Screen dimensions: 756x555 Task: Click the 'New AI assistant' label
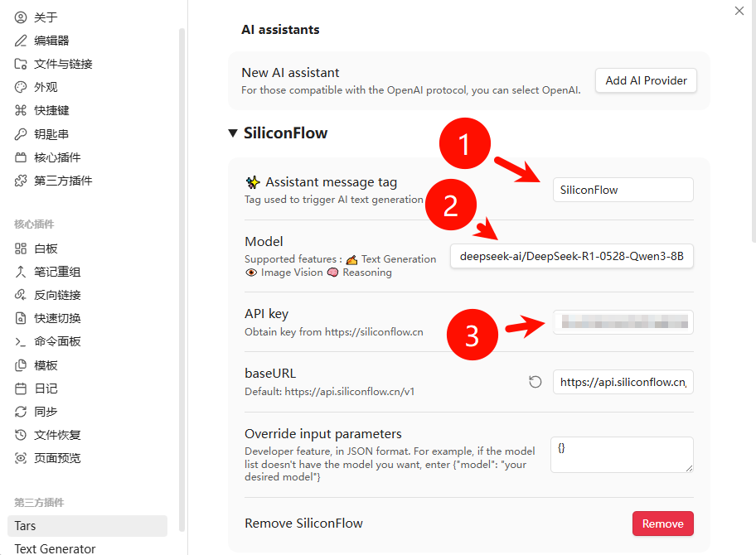click(290, 73)
